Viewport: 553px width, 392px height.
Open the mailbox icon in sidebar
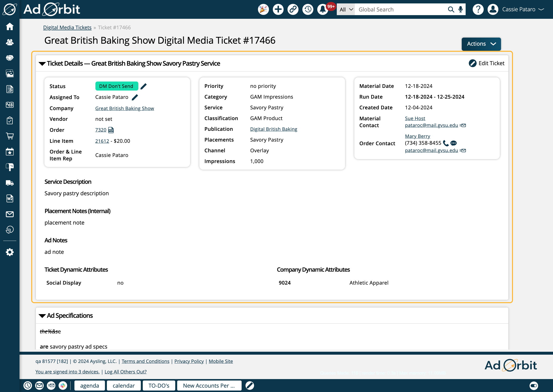coord(10,167)
